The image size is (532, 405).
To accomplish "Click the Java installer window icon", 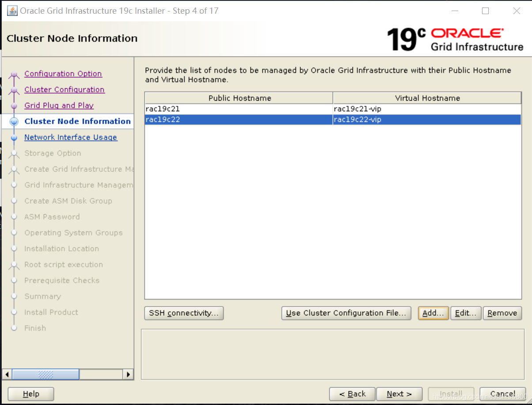I will (x=12, y=11).
